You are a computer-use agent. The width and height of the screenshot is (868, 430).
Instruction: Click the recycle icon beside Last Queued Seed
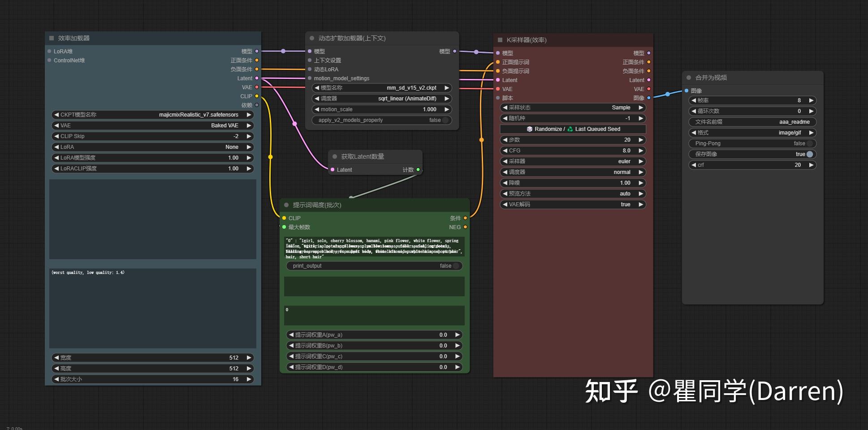(x=570, y=129)
